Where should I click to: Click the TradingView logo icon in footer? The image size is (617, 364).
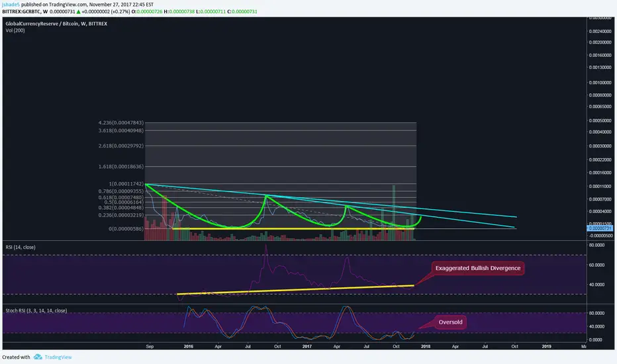[38, 357]
